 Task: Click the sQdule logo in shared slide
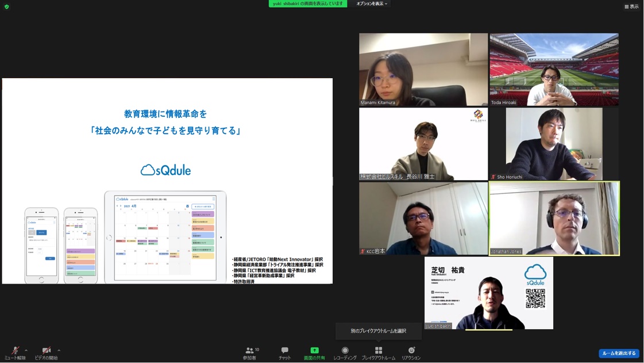(165, 170)
